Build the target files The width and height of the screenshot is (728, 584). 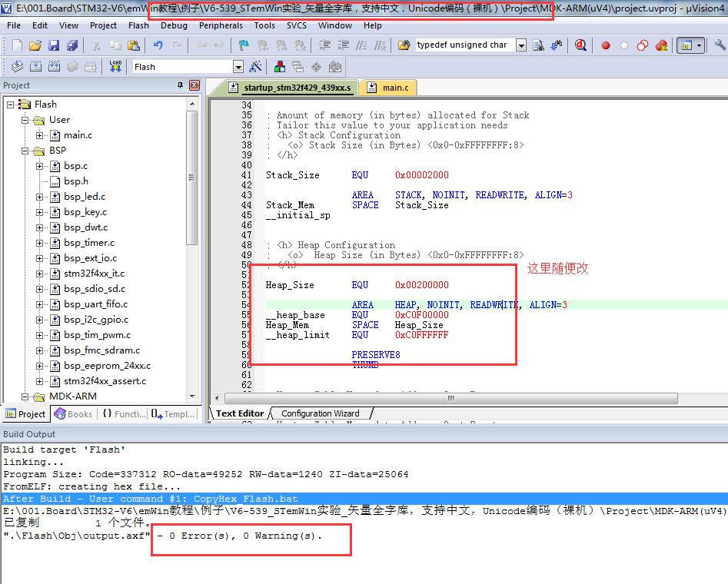point(36,66)
